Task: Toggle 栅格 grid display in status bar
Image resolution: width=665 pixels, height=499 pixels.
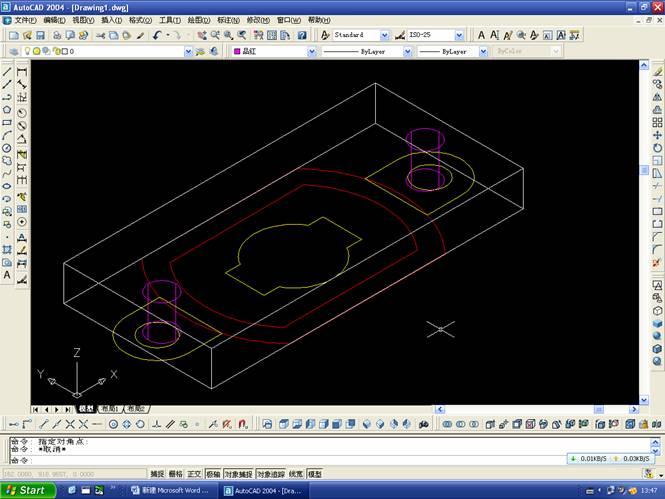Action: click(x=176, y=474)
